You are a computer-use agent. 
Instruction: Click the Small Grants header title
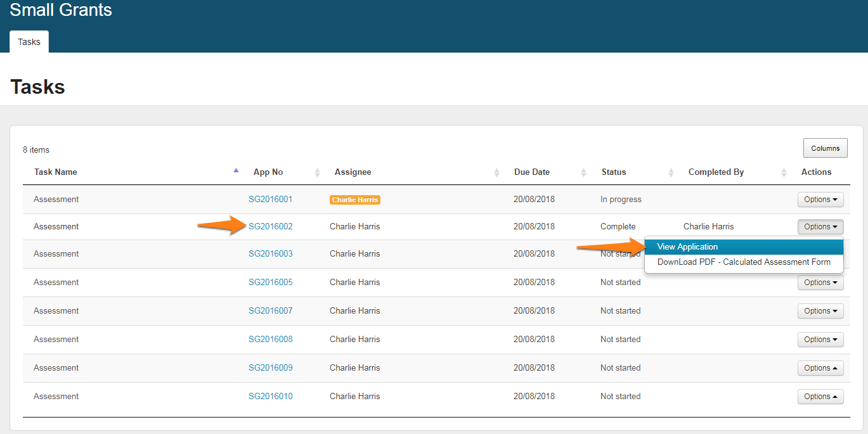tap(61, 10)
